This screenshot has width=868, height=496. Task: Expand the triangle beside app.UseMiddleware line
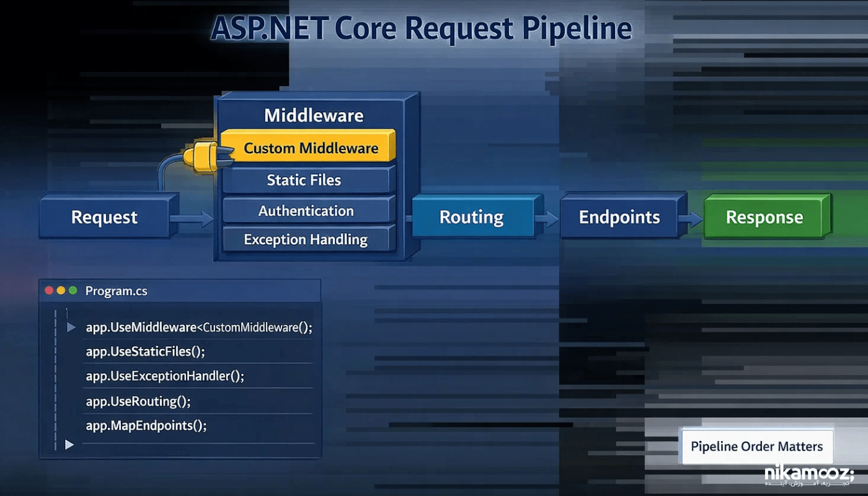(71, 327)
